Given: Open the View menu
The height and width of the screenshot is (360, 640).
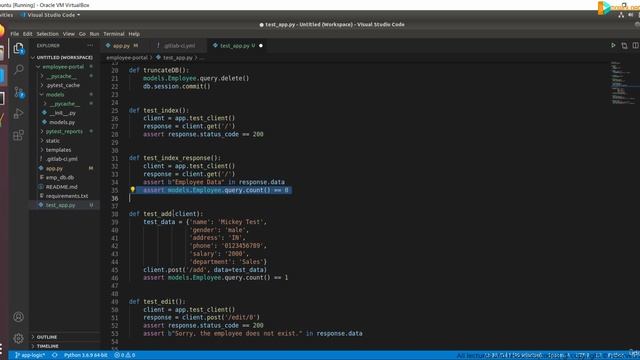Looking at the screenshot, I should [x=69, y=34].
